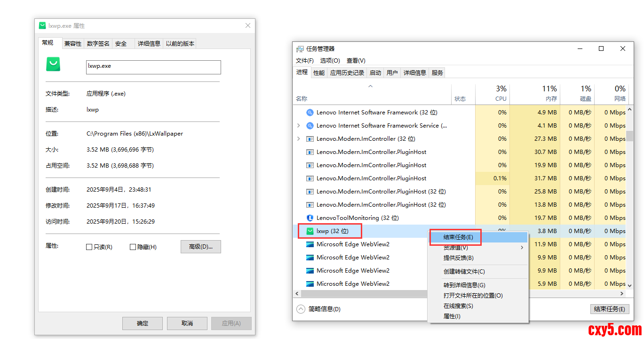This screenshot has height=339, width=644.
Task: Open the 数字签名 tab in properties dialog
Action: click(98, 44)
